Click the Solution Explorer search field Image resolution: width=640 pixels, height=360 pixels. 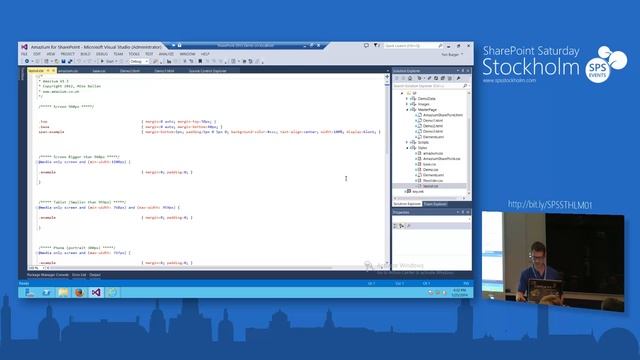click(x=430, y=86)
